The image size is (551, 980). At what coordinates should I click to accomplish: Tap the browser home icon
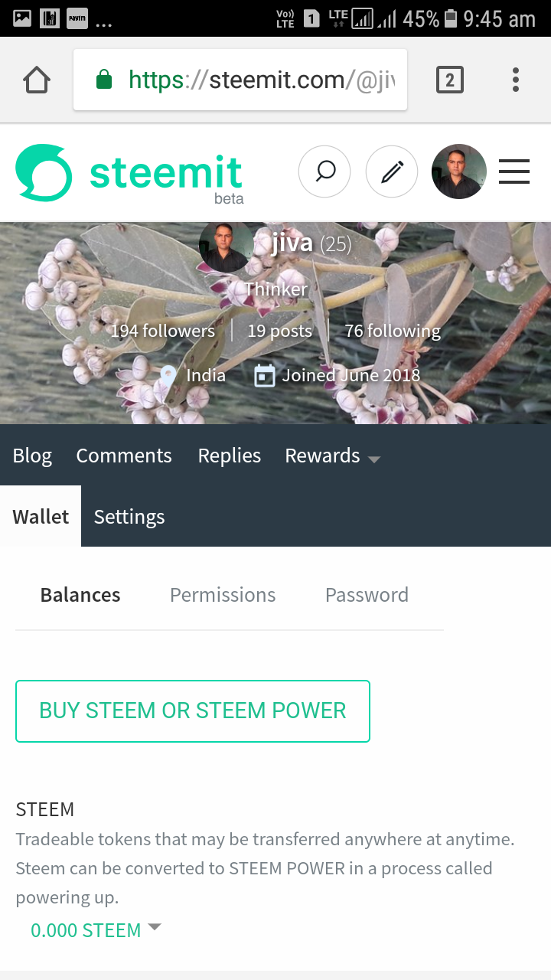(37, 80)
